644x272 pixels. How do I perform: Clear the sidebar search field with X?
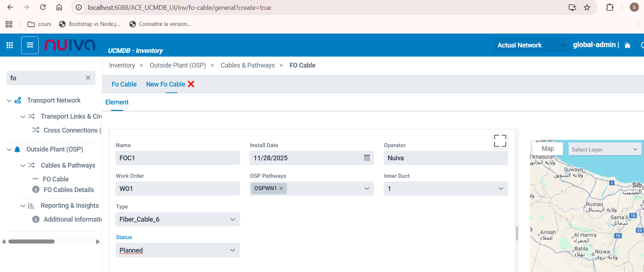[x=88, y=78]
